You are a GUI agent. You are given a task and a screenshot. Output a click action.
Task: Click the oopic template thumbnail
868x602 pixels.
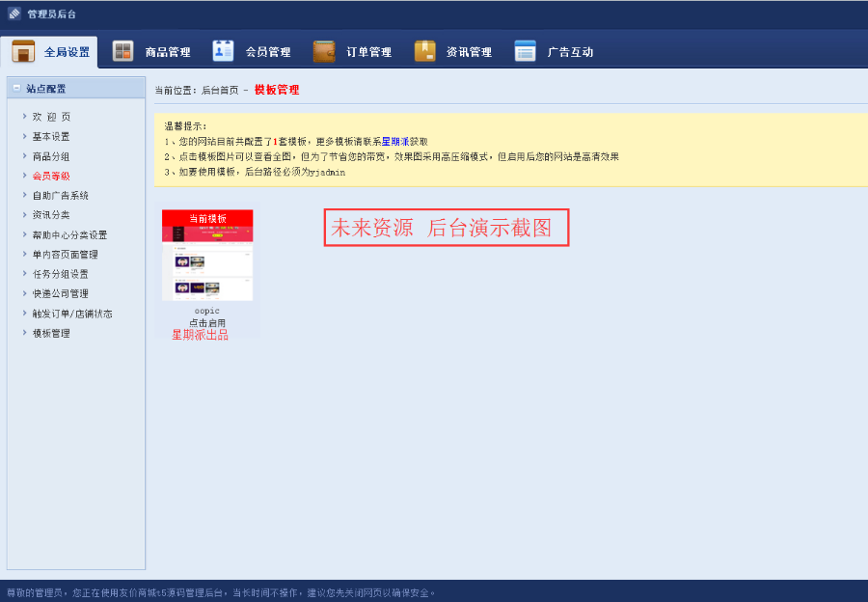[x=207, y=256]
